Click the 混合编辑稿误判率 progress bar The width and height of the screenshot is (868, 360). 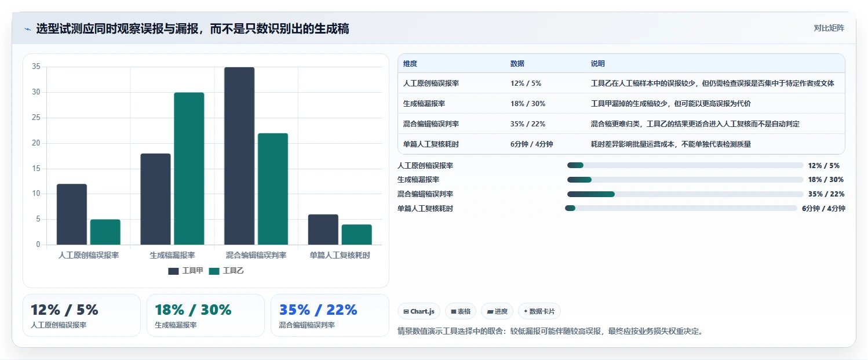685,194
